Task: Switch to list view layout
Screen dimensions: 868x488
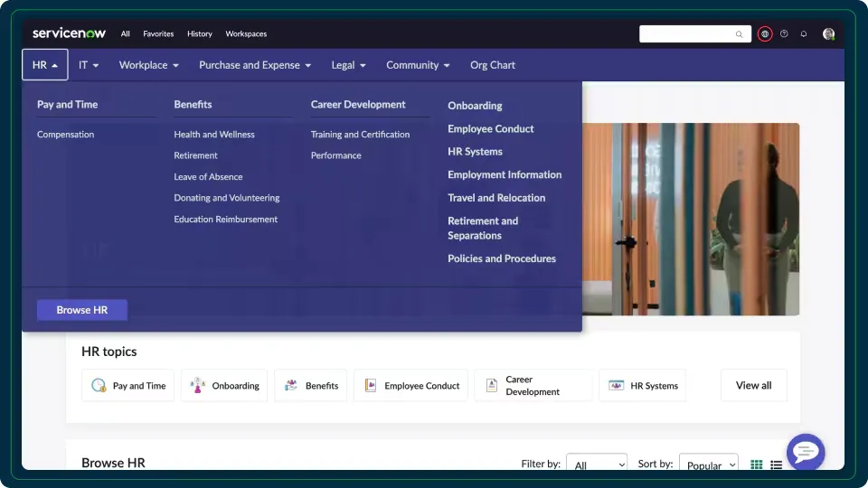Action: (x=776, y=465)
